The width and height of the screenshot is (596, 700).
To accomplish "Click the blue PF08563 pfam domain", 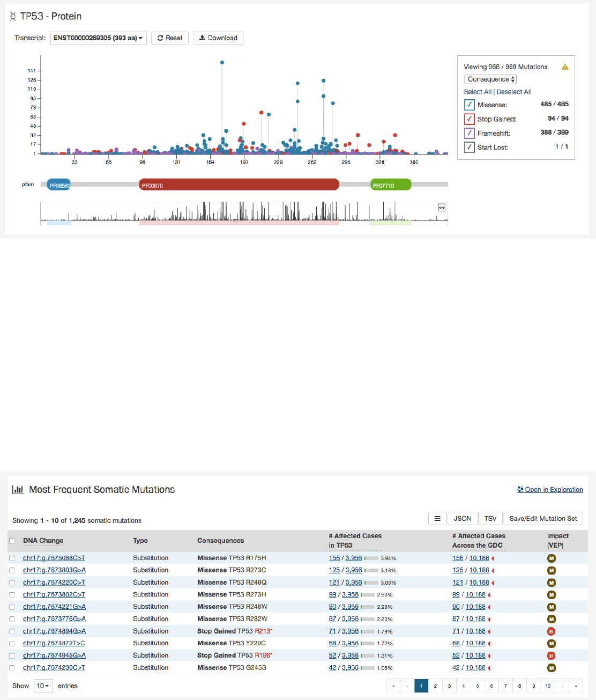I will [x=59, y=185].
